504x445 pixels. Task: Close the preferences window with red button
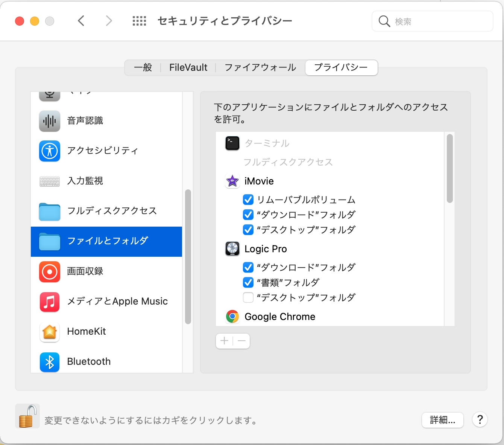20,21
